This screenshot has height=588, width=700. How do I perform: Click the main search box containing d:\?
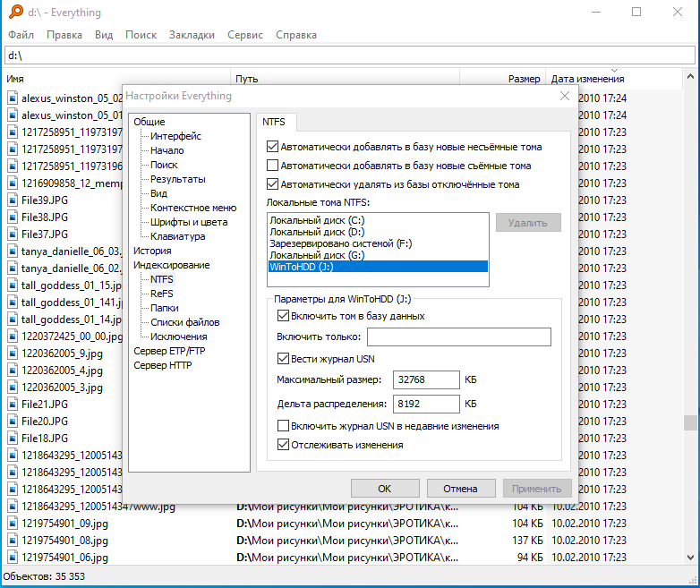coord(350,55)
